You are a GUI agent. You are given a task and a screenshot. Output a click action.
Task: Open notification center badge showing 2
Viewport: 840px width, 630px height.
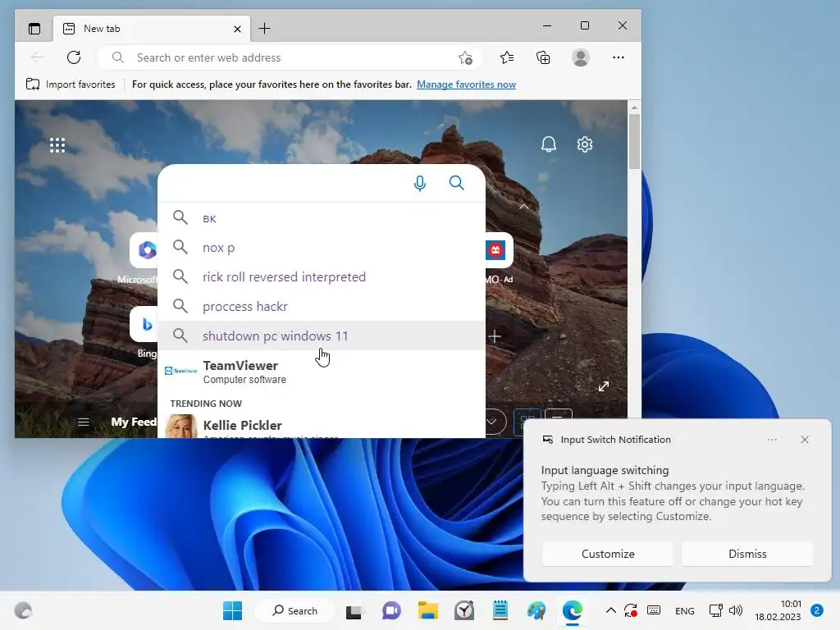(x=817, y=610)
